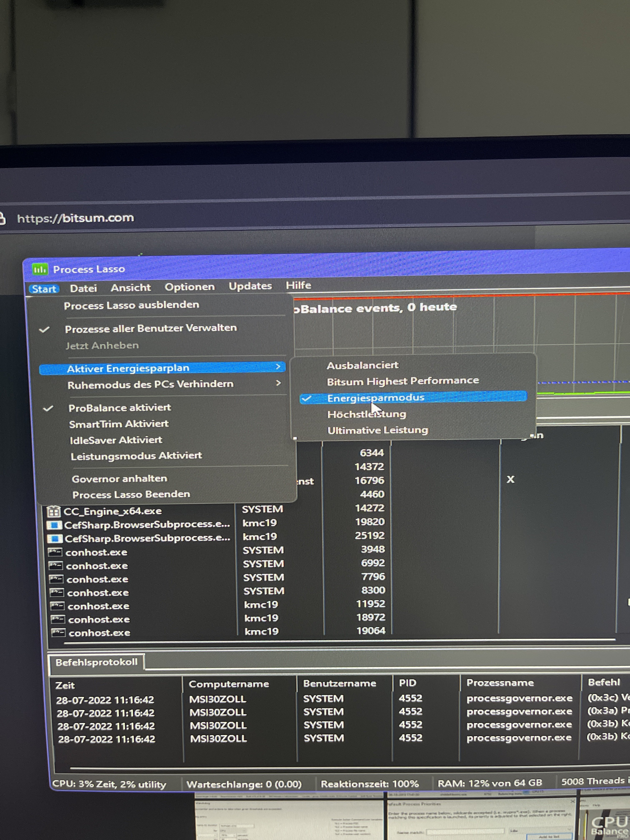630x840 pixels.
Task: Uncheck Prozesse aller Benutzer Verwalten
Action: 150,328
